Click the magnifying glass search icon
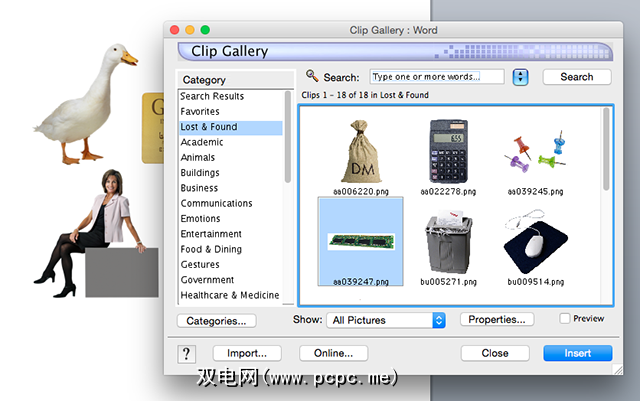640x401 pixels. [x=312, y=76]
